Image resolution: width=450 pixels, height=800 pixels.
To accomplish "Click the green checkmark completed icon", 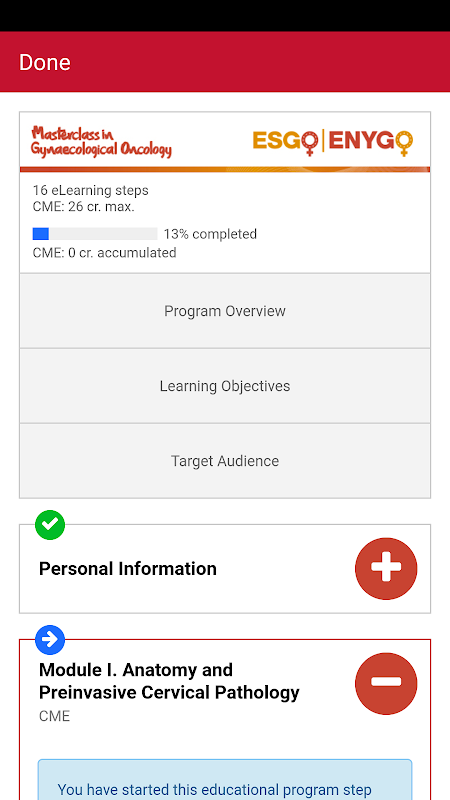I will 50,524.
